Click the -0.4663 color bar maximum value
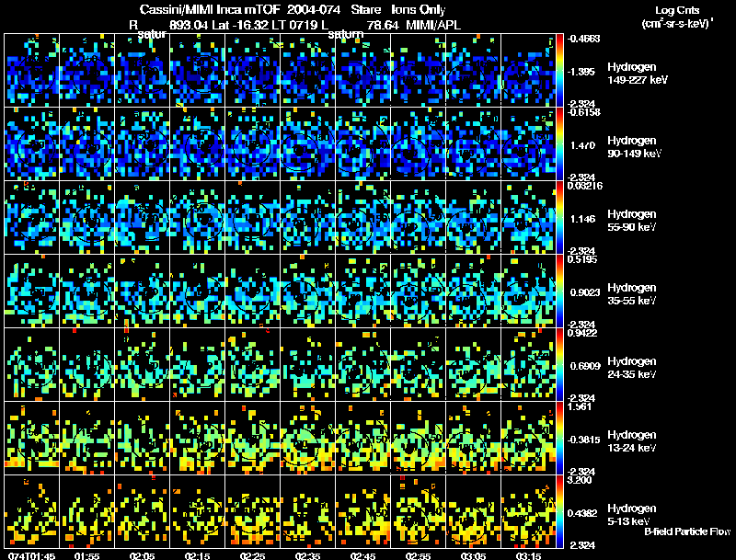The height and width of the screenshot is (560, 736). point(583,39)
